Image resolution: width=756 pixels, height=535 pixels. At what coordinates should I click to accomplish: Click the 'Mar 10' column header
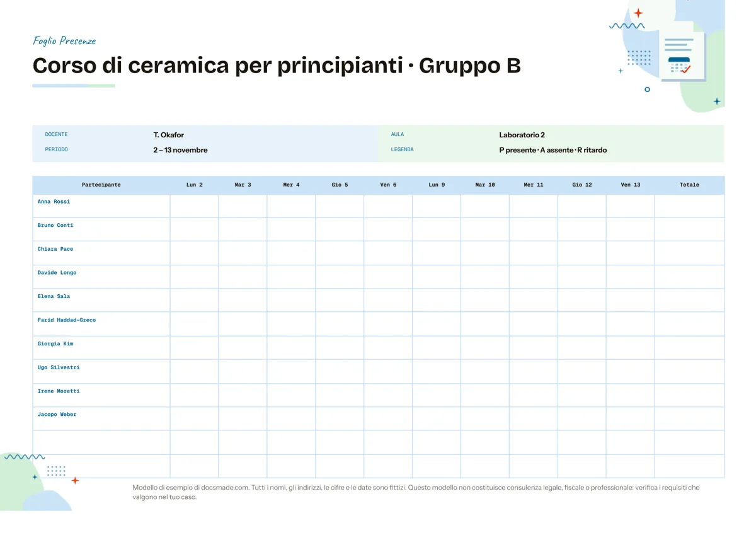click(x=485, y=185)
